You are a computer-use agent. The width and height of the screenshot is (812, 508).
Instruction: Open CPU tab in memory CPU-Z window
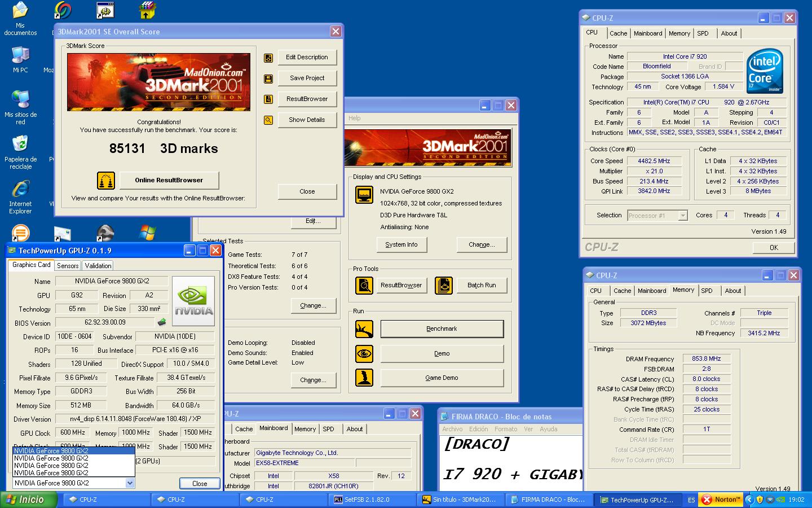[595, 291]
